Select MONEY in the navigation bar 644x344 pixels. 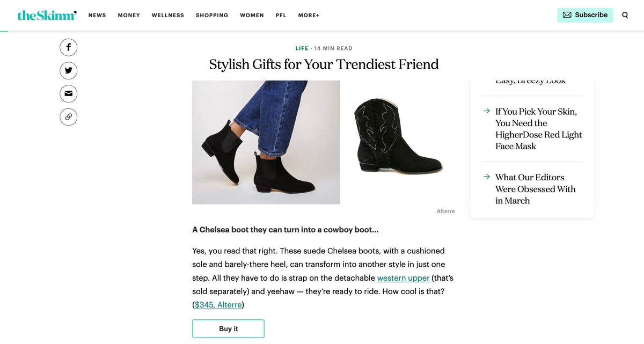point(129,16)
